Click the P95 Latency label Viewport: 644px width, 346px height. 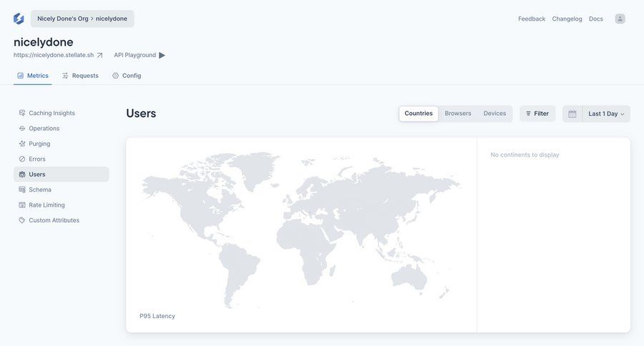(x=157, y=316)
